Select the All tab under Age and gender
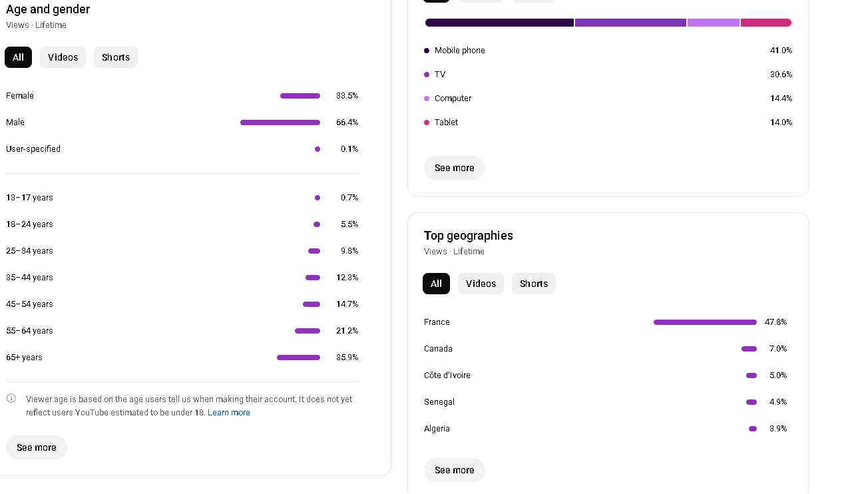Screen dimensions: 868x494 pyautogui.click(x=18, y=57)
